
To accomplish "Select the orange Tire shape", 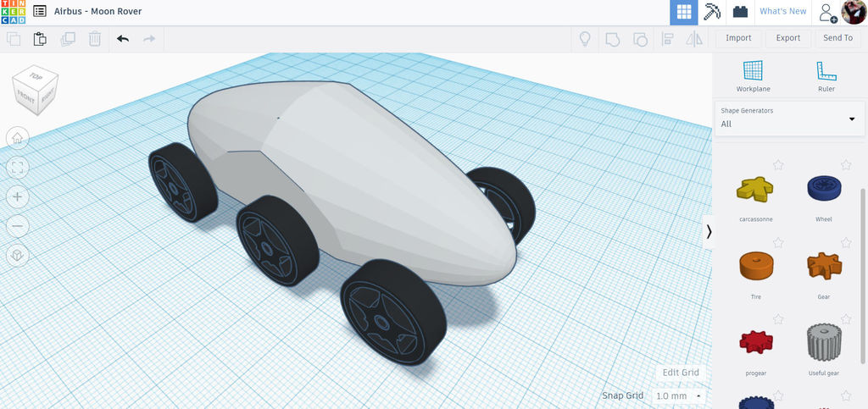I will point(755,266).
